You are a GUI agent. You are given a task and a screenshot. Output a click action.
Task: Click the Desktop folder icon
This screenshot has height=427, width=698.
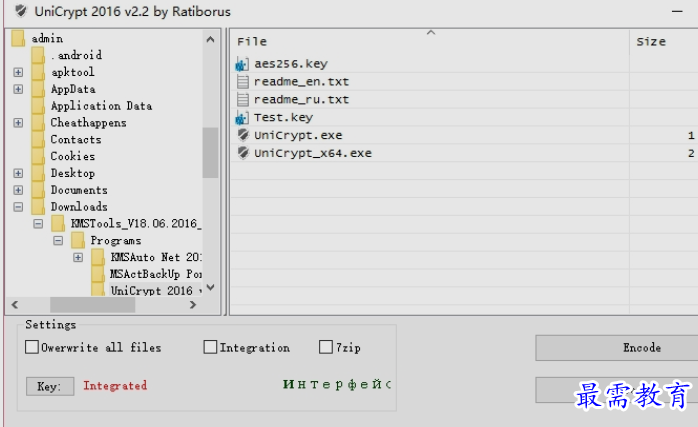[38, 173]
